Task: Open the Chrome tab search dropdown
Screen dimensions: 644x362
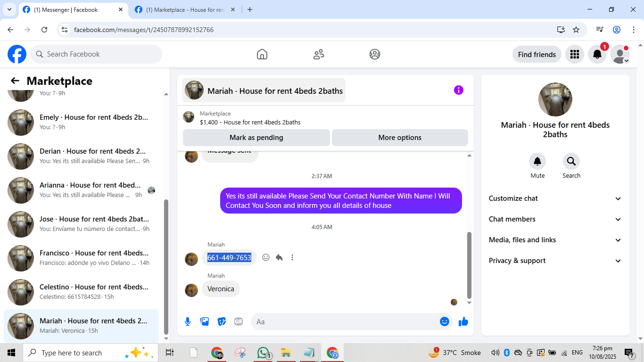Action: click(9, 9)
